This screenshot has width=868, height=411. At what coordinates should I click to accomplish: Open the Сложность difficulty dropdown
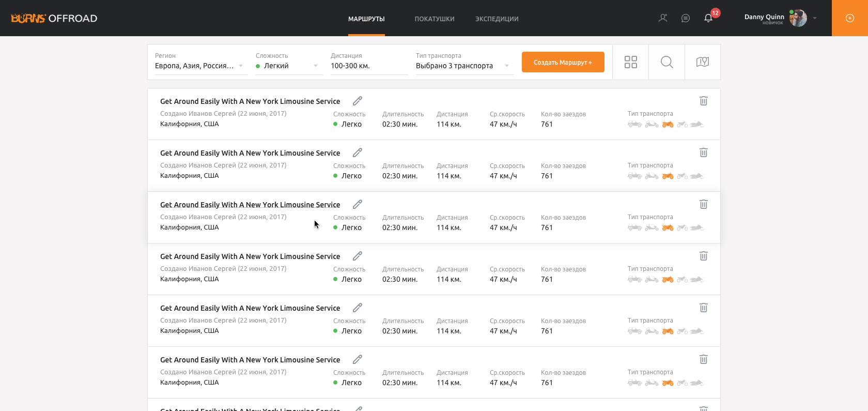point(288,66)
